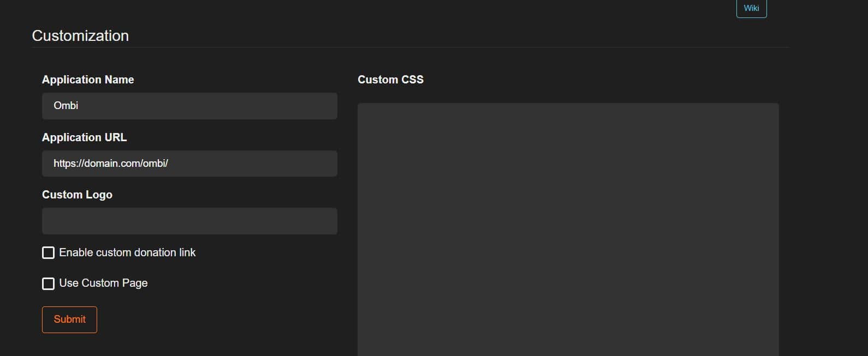The image size is (868, 356).
Task: Click the Application Name label
Action: pyautogui.click(x=88, y=79)
